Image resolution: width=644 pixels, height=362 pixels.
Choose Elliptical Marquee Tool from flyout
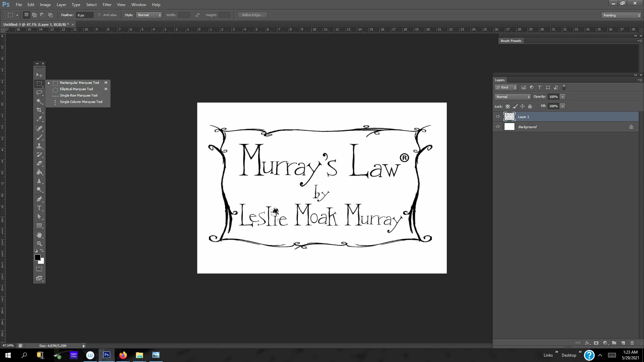(x=76, y=89)
